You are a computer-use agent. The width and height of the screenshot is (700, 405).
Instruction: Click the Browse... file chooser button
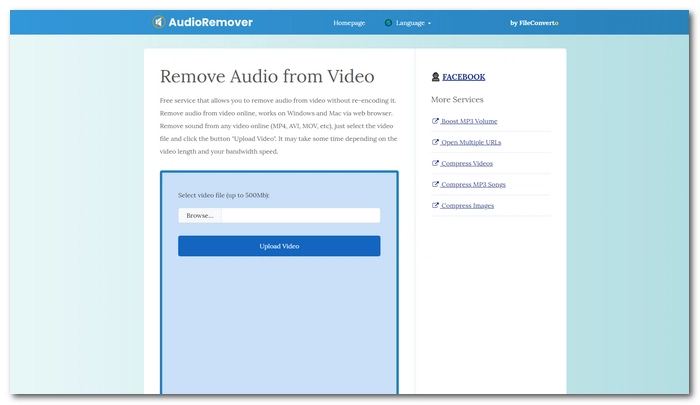pyautogui.click(x=199, y=216)
